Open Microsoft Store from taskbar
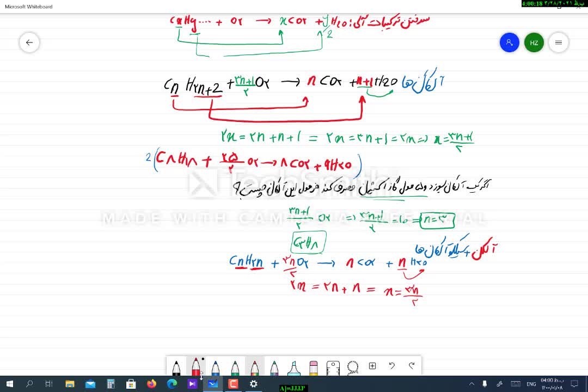This screenshot has width=588, height=392. pyautogui.click(x=131, y=384)
